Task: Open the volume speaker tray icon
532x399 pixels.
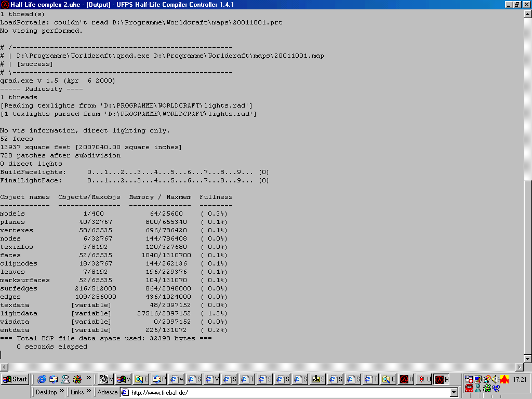Action: (x=495, y=379)
